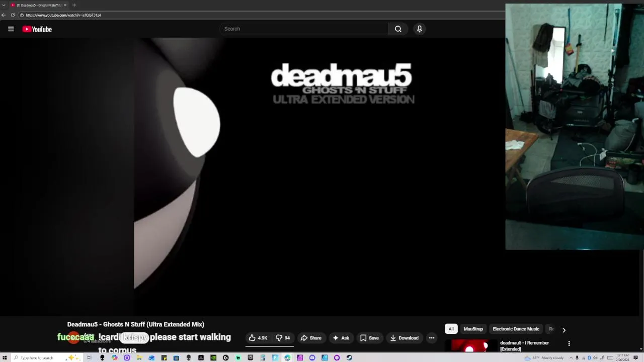Click the YouTube search input field
The image size is (644, 362).
click(303, 29)
